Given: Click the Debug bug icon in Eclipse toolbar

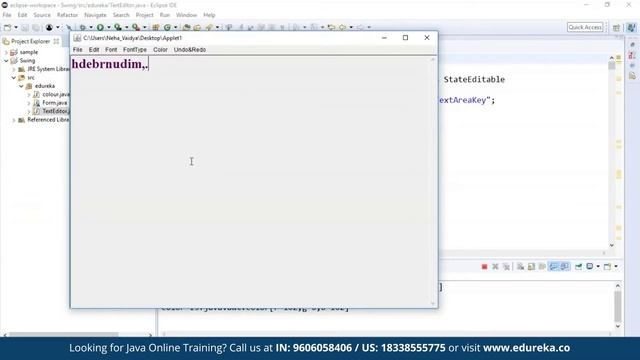Looking at the screenshot, I should (x=82, y=27).
